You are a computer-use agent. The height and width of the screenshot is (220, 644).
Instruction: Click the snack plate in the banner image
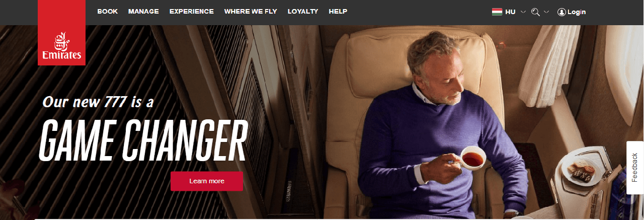click(584, 172)
